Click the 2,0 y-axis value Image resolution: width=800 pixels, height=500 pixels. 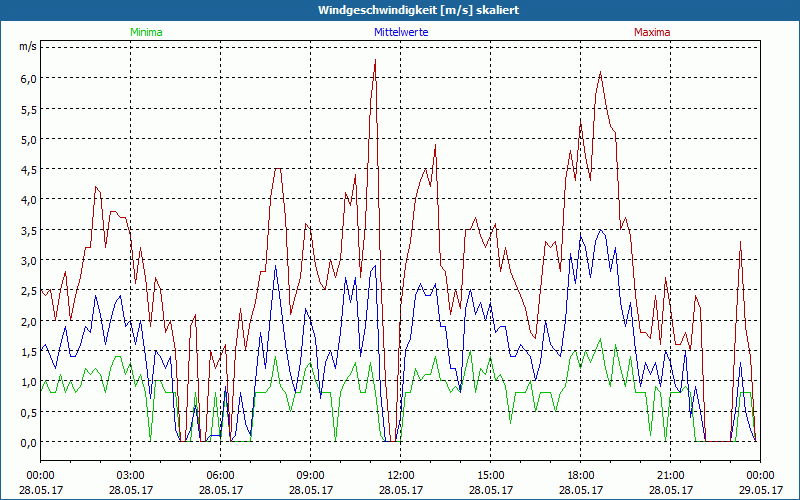[x=29, y=321]
